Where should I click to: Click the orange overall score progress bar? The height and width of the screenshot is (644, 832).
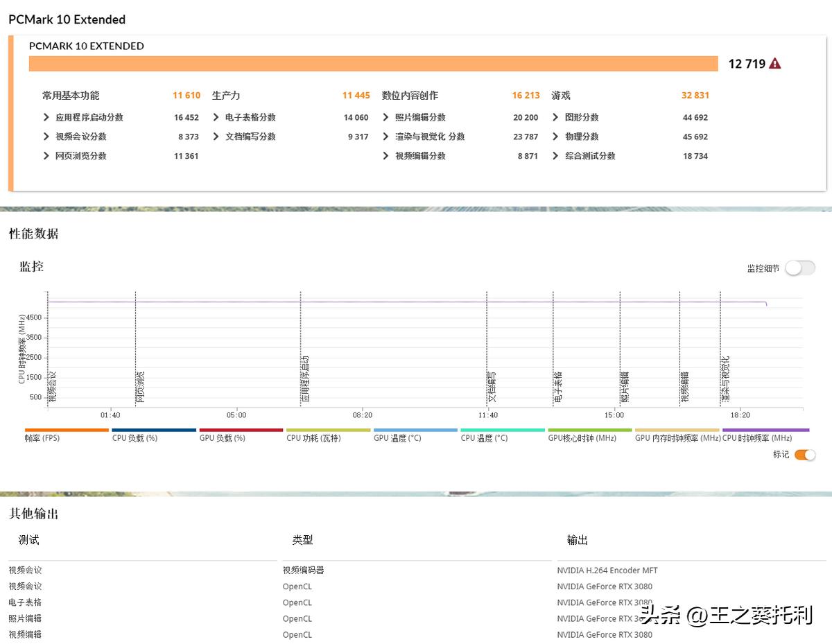point(374,63)
